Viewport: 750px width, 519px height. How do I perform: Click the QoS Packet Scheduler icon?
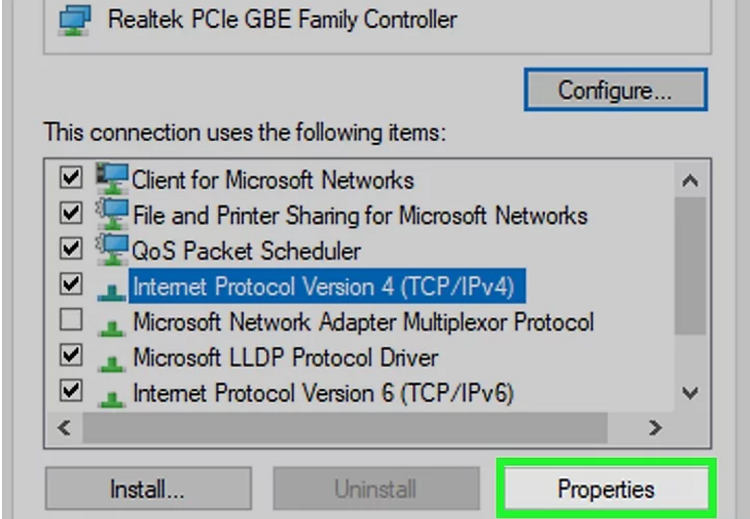point(112,250)
